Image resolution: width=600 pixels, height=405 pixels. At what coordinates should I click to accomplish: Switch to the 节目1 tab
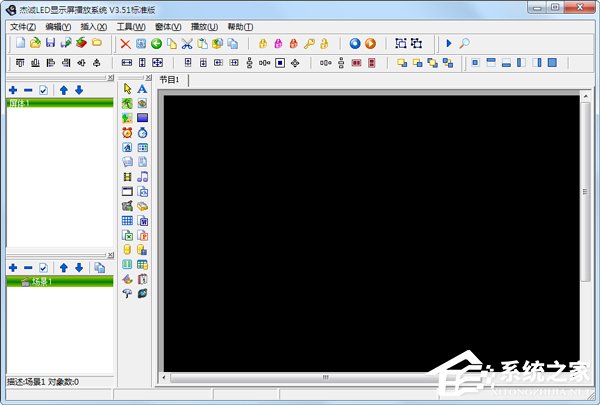pos(169,80)
